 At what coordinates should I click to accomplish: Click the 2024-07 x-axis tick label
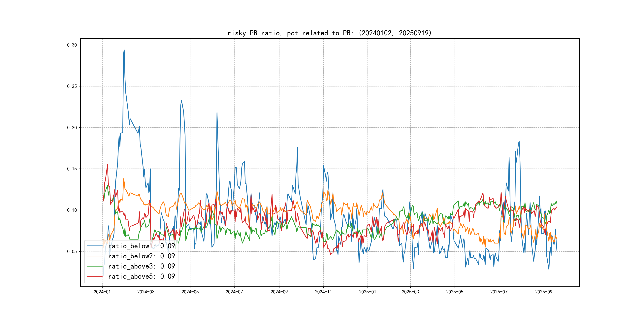tap(234, 292)
